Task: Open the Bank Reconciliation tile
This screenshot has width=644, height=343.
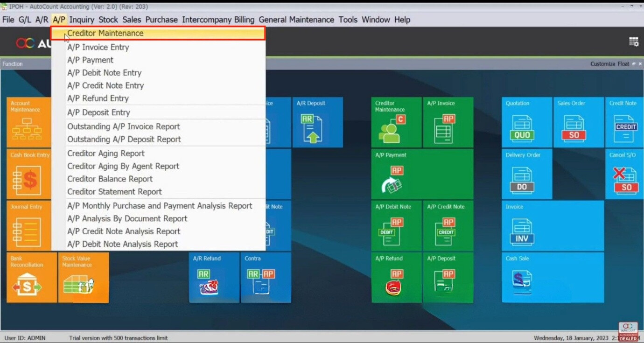Action: coord(31,278)
